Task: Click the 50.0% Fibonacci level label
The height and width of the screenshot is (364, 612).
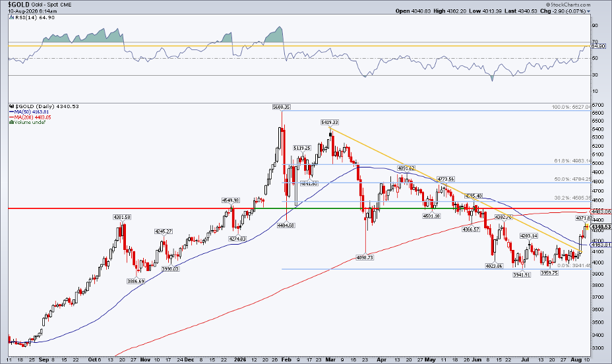Action: pyautogui.click(x=572, y=179)
